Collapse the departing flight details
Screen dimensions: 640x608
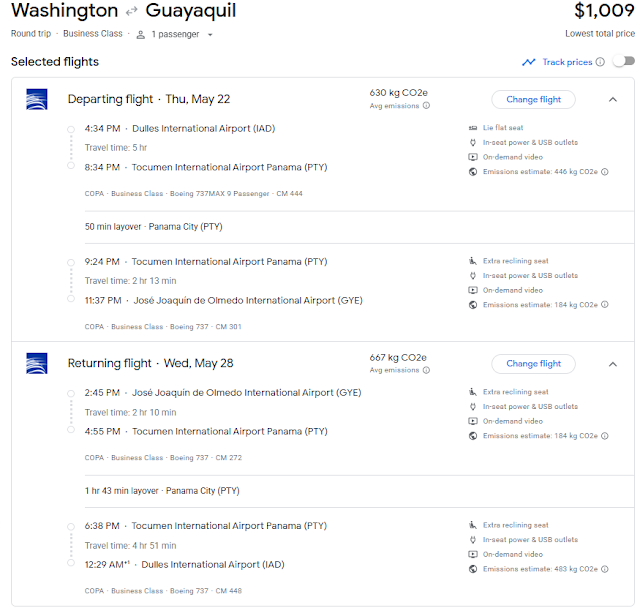613,100
